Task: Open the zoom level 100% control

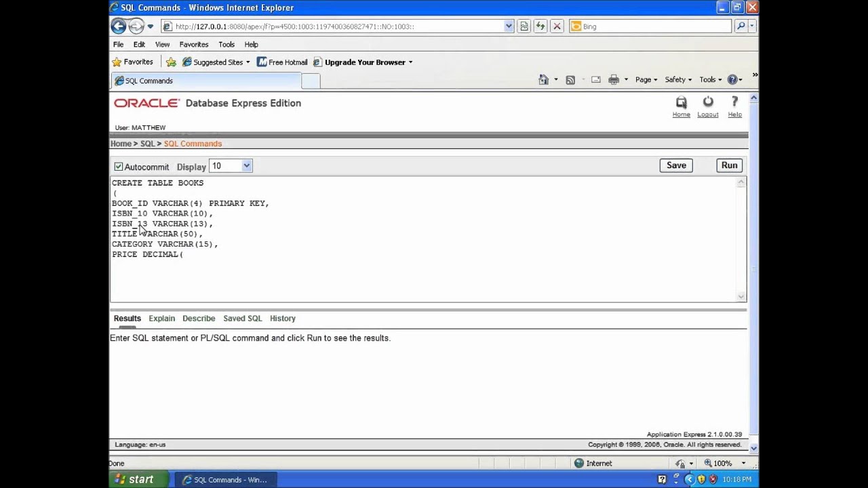Action: pos(724,464)
